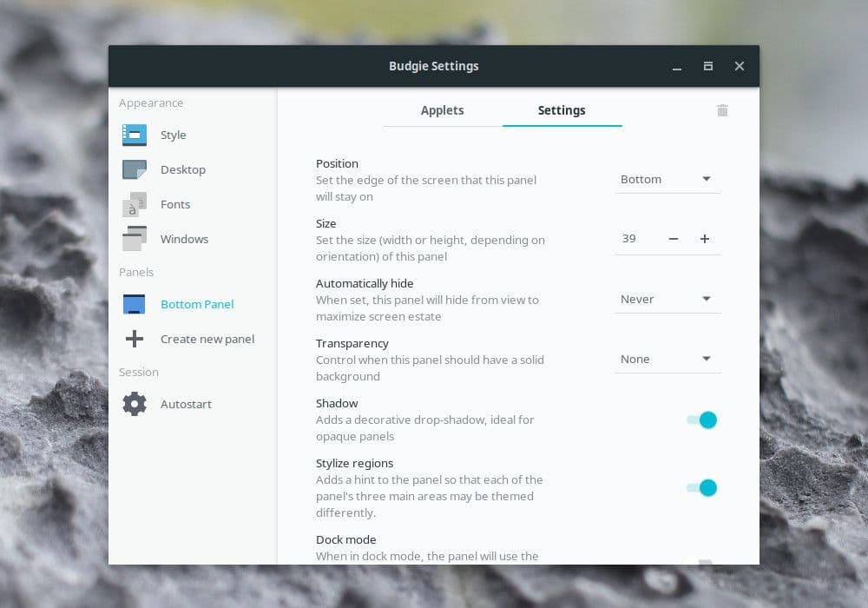Toggle the Stylize regions switch
The width and height of the screenshot is (868, 608).
tap(701, 488)
